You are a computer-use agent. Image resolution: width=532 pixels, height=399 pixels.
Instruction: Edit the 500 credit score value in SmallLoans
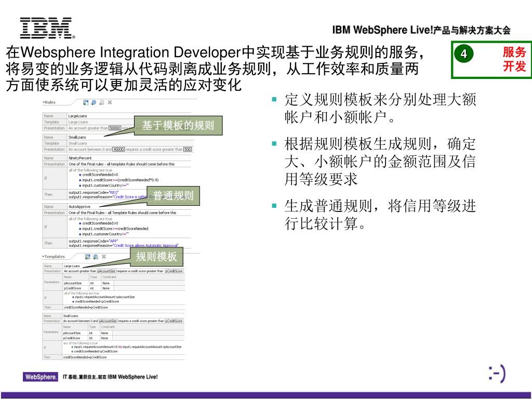[x=188, y=149]
